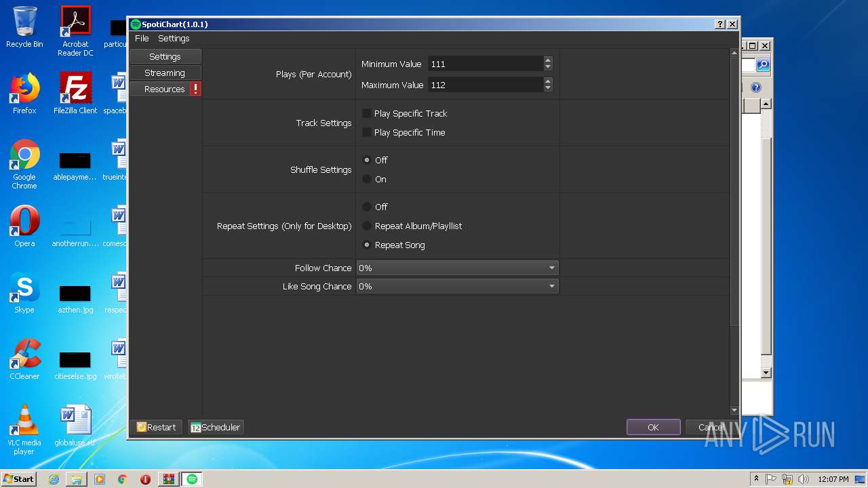The height and width of the screenshot is (488, 868).
Task: Open the Like Song Chance dropdown
Action: (457, 286)
